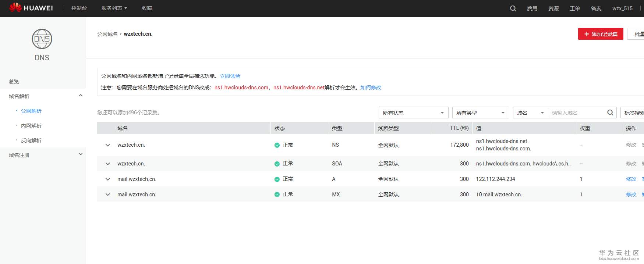The width and height of the screenshot is (644, 264).
Task: Expand the mail.wzxtech.cn. A record row
Action: tap(108, 179)
